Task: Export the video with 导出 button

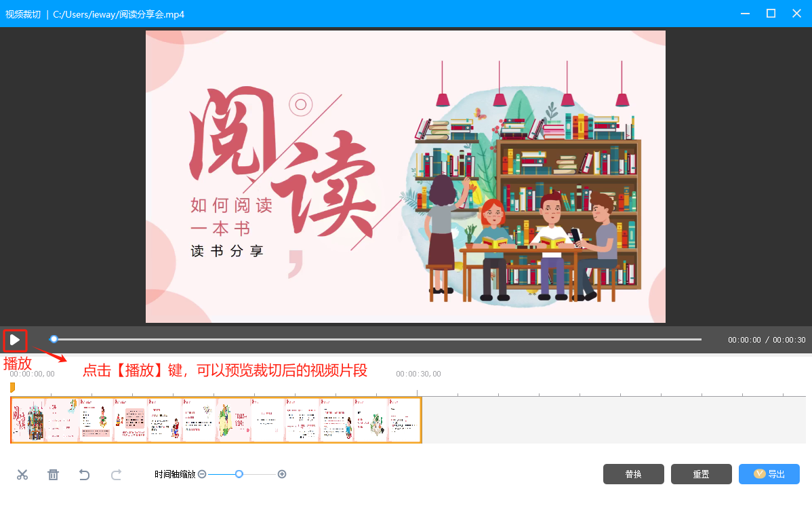Action: (769, 474)
